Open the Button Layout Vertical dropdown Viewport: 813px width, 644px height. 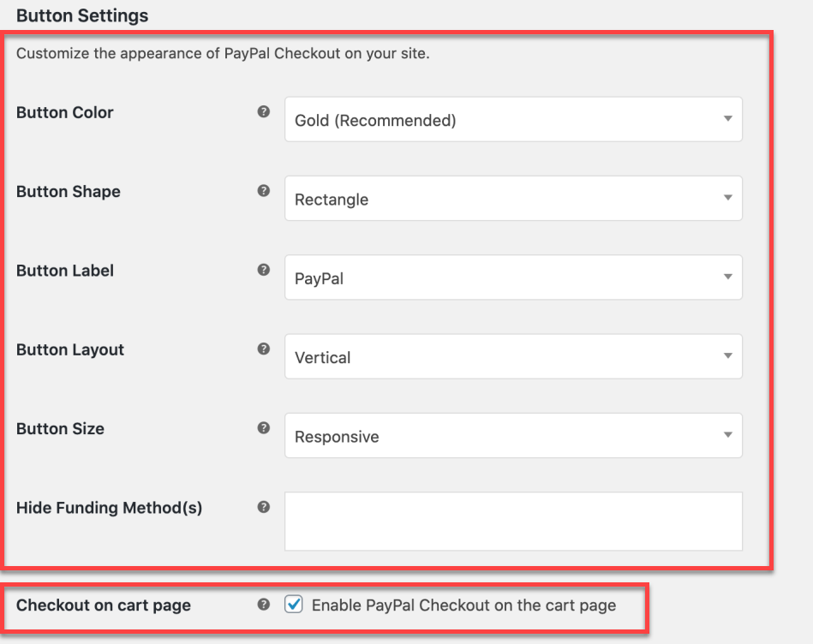pos(513,356)
